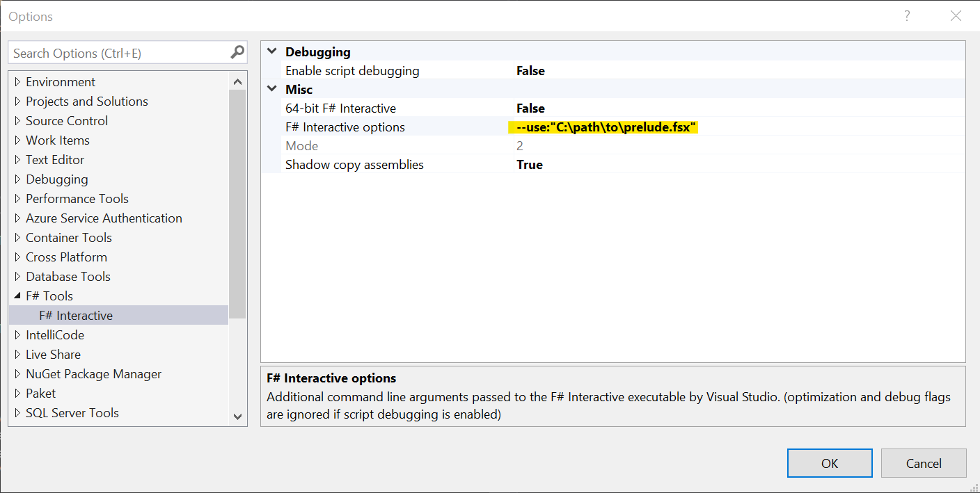Expand the Text Editor node arrow
The width and height of the screenshot is (980, 493).
click(x=17, y=160)
